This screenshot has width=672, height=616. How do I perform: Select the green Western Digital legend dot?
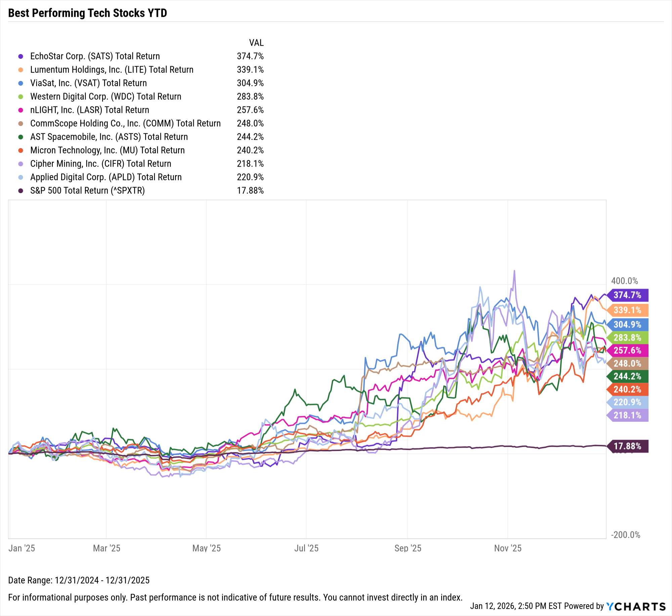pyautogui.click(x=21, y=97)
